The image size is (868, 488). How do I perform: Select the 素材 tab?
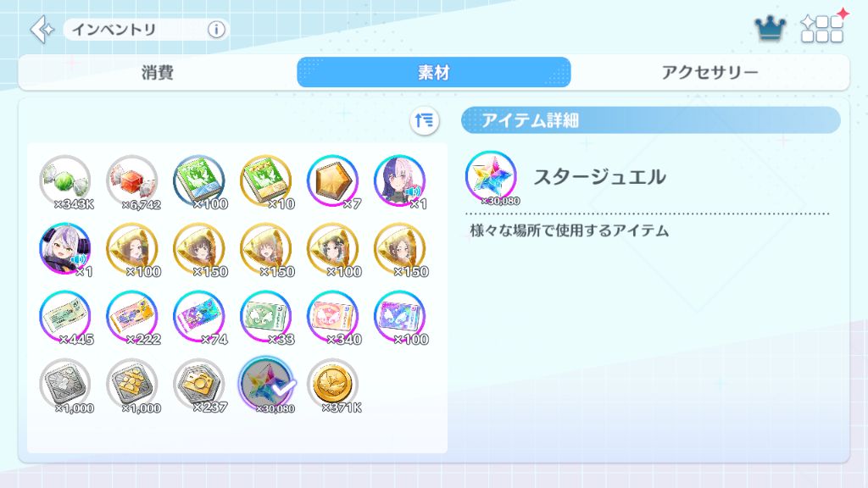(433, 73)
